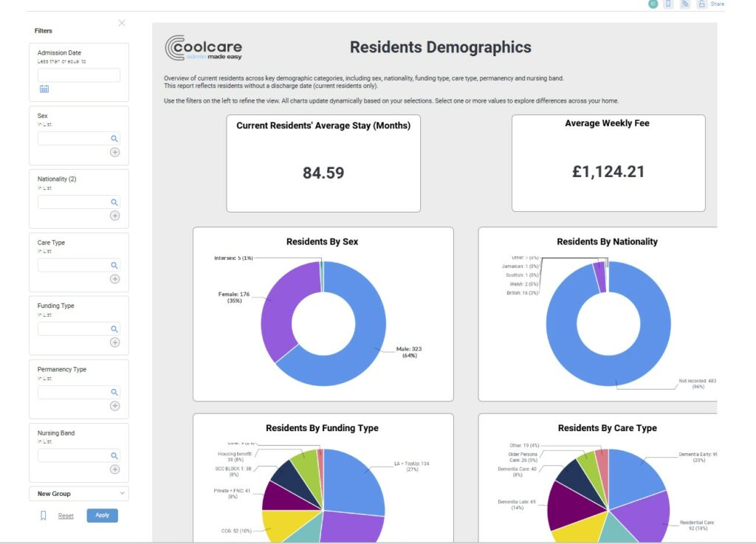Add a value to Permanency Type filter
756x544 pixels.
(x=114, y=406)
